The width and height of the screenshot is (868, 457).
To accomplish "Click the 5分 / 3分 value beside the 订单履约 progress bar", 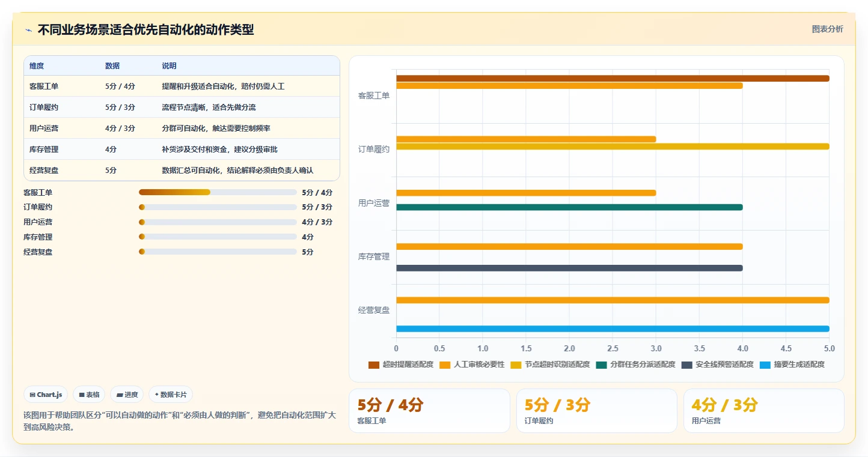I will (317, 207).
